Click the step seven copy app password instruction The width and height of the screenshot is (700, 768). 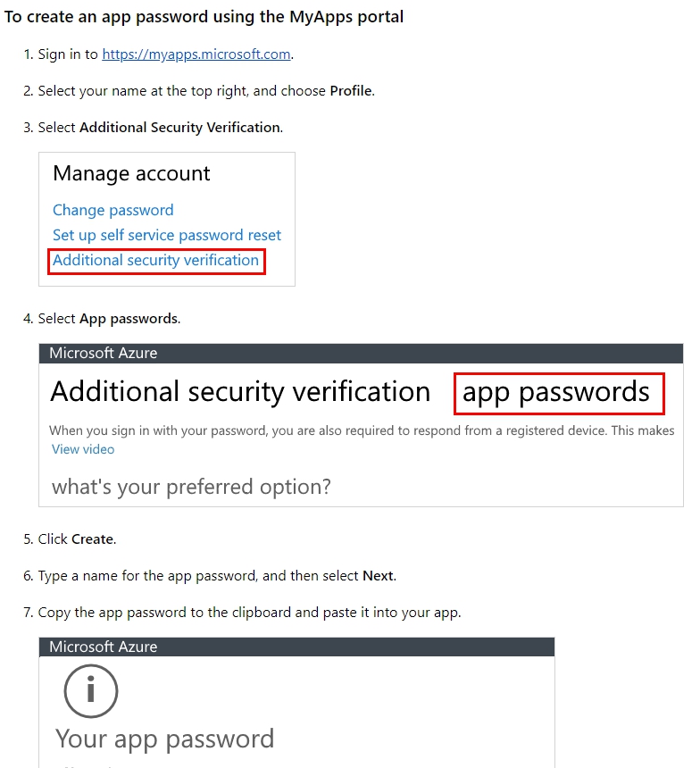point(249,613)
